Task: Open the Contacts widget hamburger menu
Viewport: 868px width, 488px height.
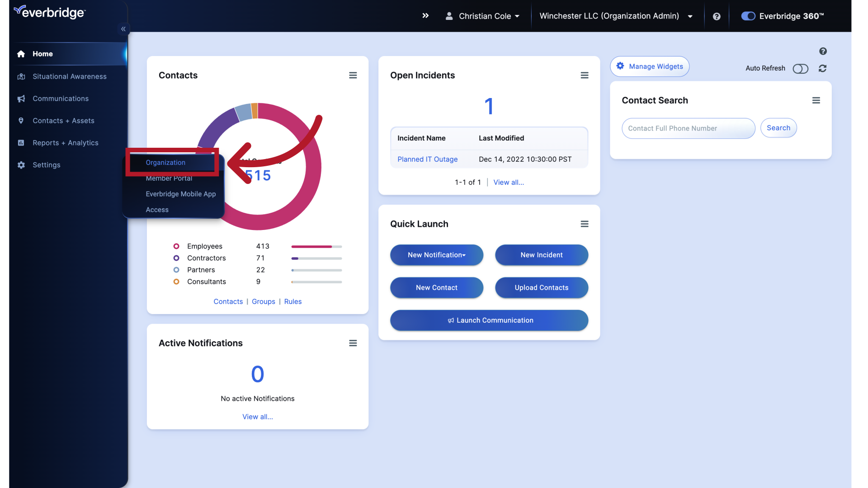Action: coord(353,75)
